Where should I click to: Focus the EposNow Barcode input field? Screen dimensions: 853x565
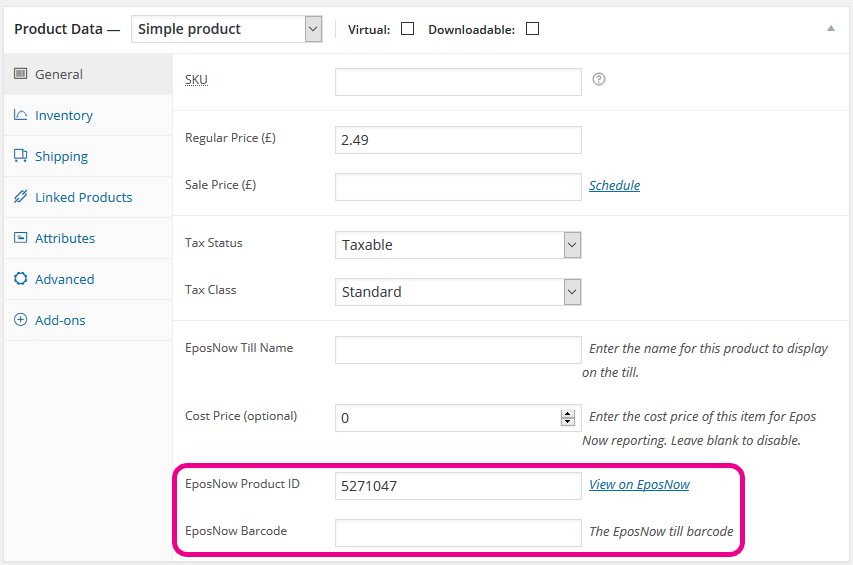pyautogui.click(x=458, y=533)
